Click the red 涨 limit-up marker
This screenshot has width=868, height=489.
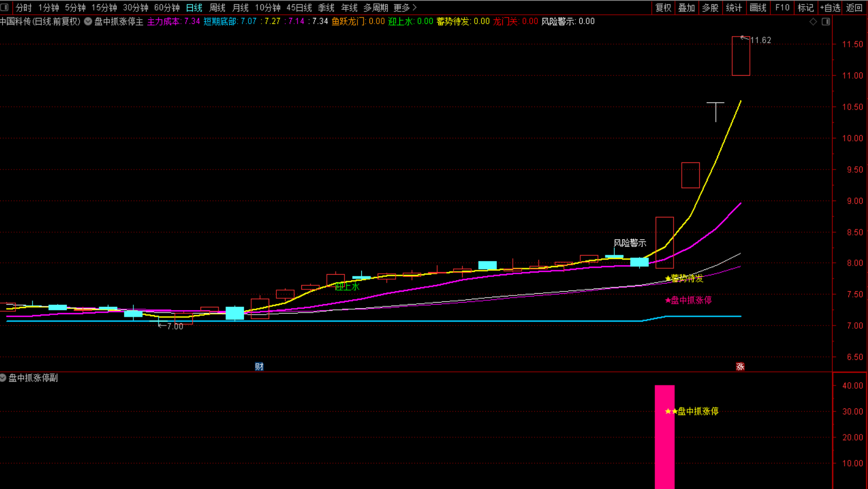[740, 366]
